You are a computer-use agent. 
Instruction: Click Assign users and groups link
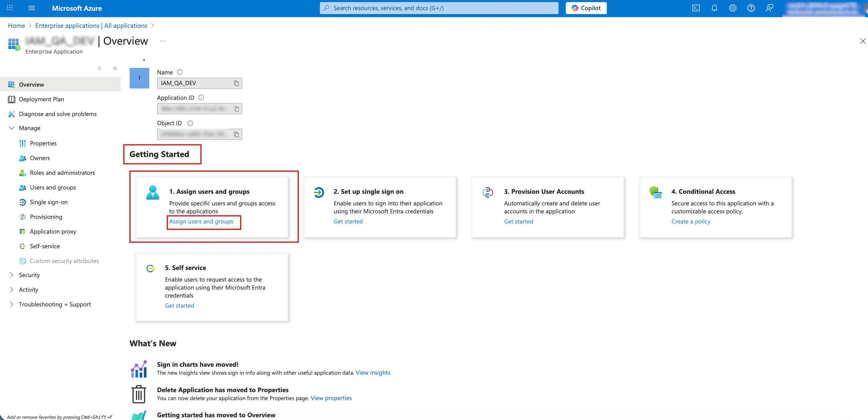[201, 221]
